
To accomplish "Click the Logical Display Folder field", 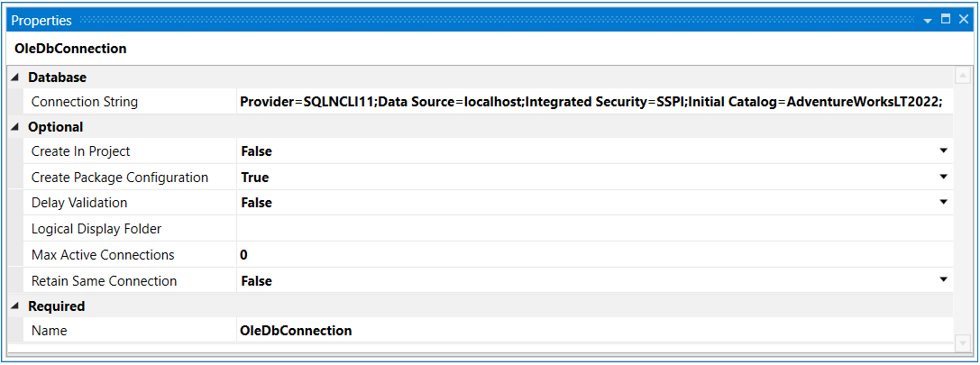I will (x=591, y=229).
